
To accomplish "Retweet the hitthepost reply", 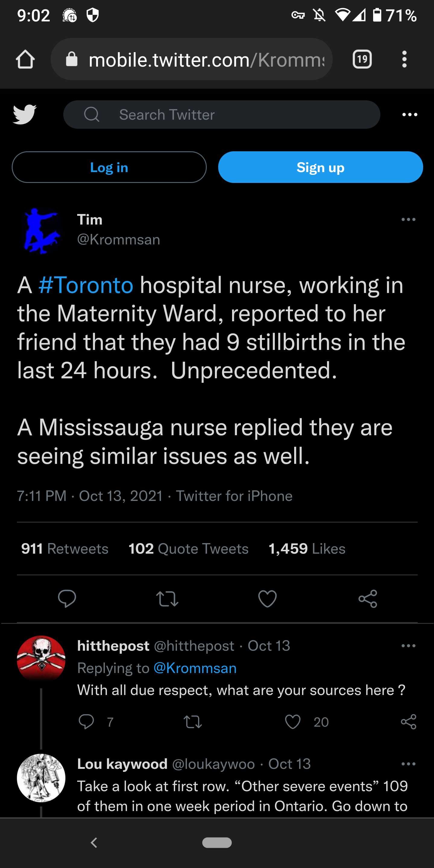I will (193, 722).
